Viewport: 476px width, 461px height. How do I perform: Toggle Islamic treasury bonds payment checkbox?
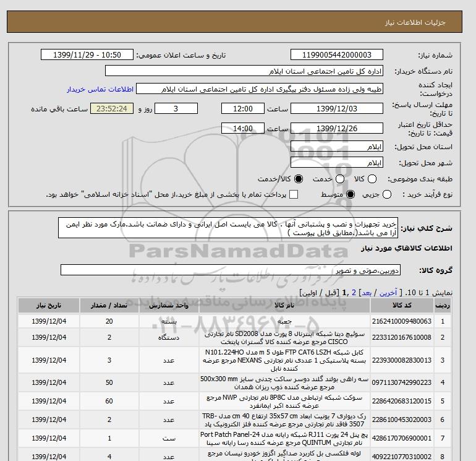point(294,194)
